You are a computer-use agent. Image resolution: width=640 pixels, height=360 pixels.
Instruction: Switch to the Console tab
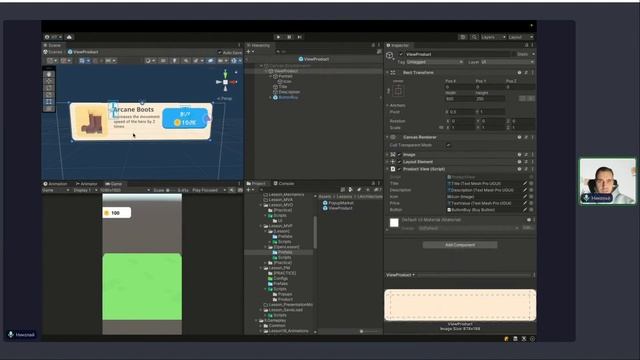point(284,184)
